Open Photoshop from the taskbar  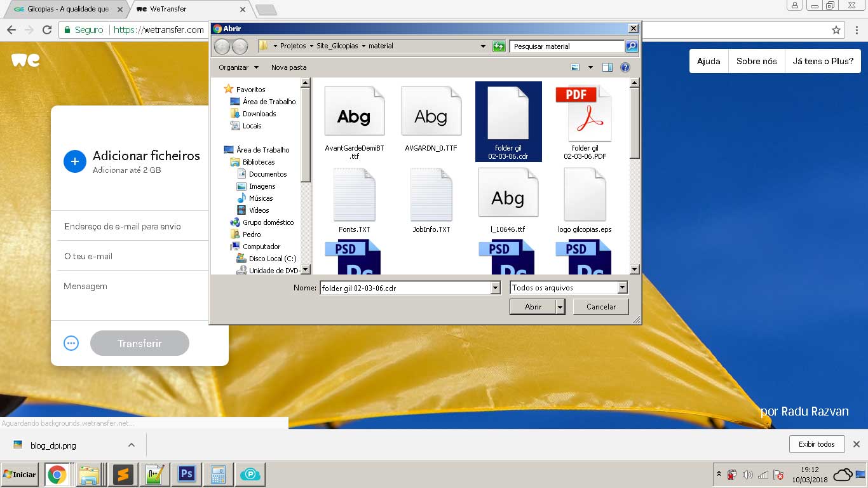click(186, 474)
